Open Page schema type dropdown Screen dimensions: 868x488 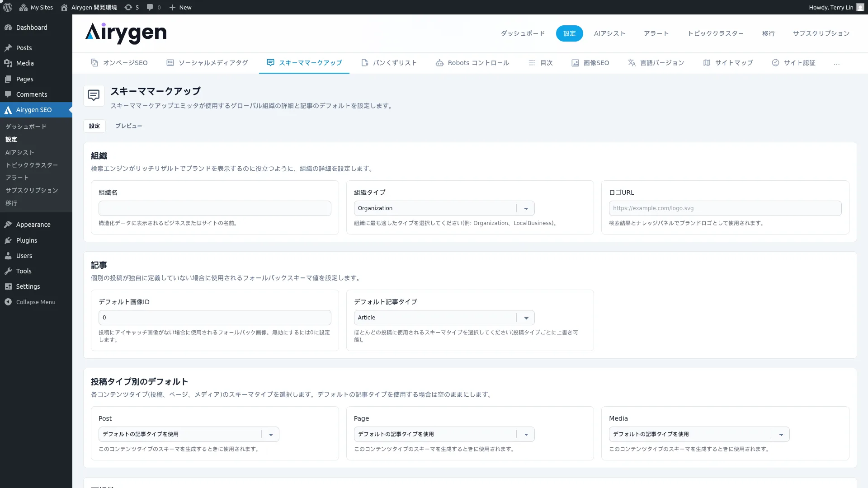pos(444,434)
